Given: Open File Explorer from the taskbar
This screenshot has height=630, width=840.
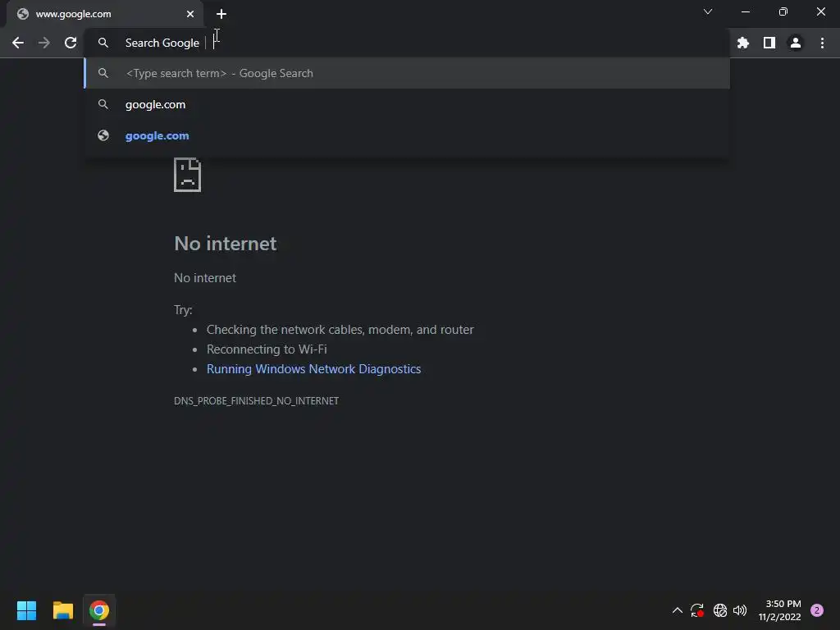Looking at the screenshot, I should click(62, 610).
